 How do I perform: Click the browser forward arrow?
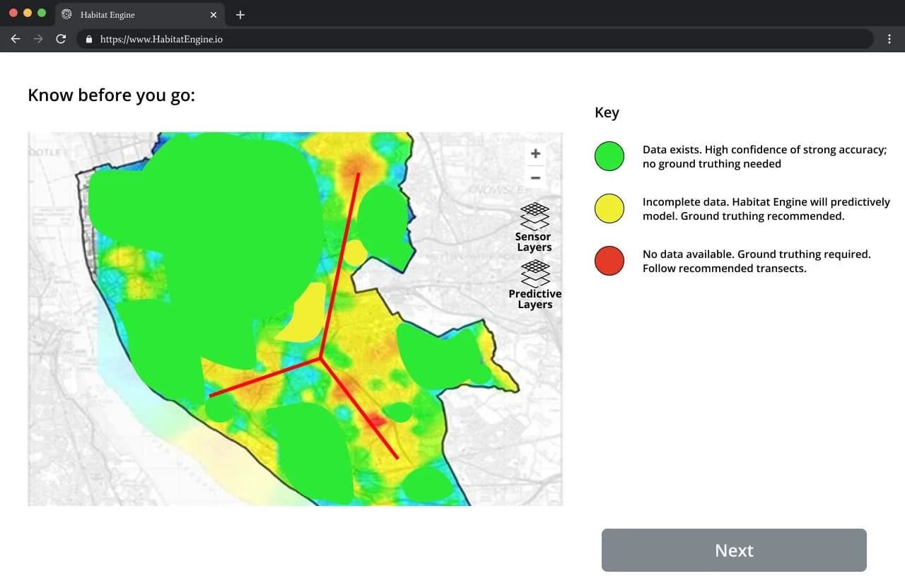point(38,39)
